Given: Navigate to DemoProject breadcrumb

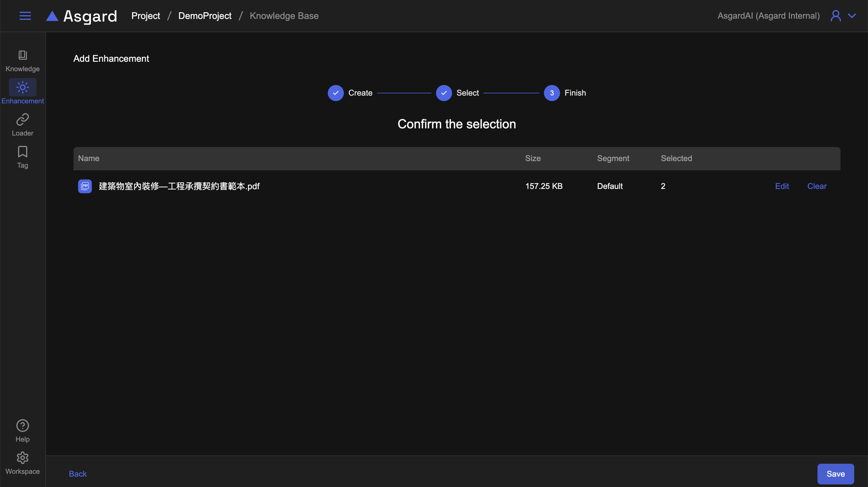Looking at the screenshot, I should pyautogui.click(x=205, y=16).
